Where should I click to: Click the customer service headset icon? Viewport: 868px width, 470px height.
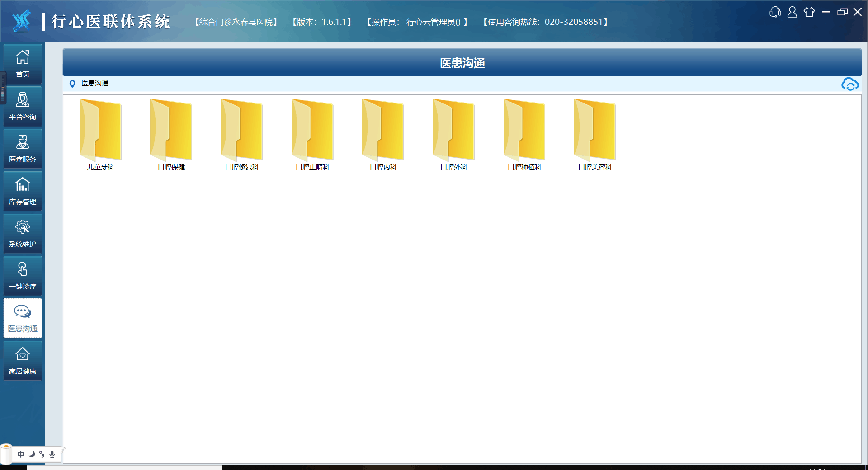point(775,12)
